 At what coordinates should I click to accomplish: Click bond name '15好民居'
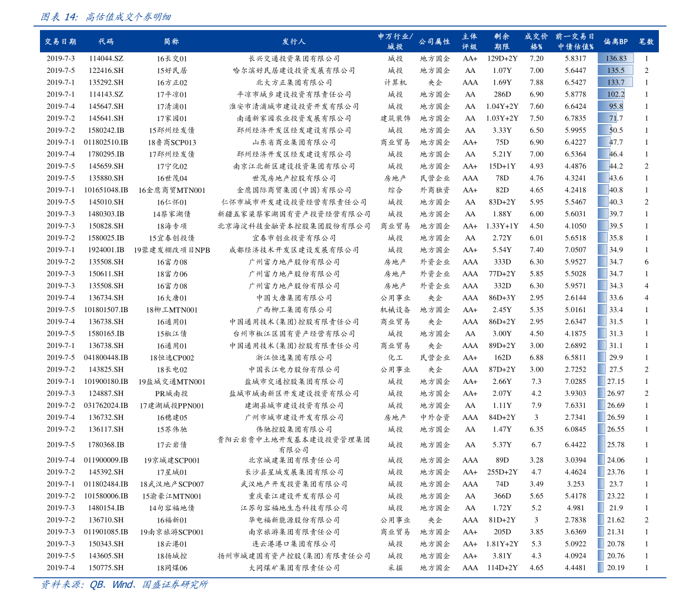pyautogui.click(x=172, y=71)
